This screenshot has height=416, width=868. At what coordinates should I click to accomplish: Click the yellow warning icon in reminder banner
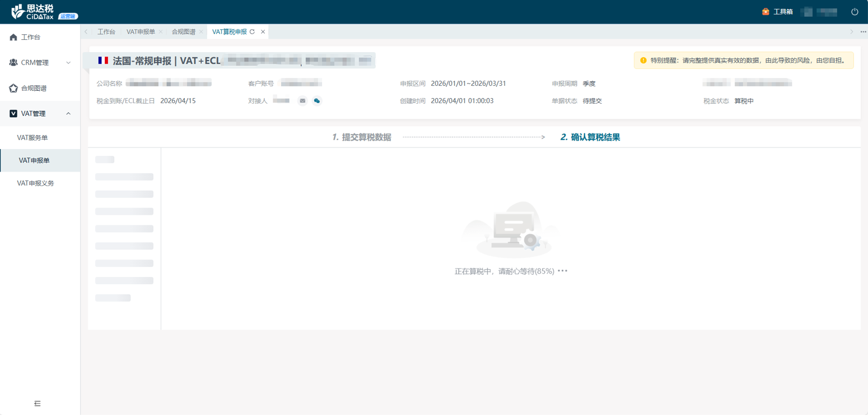pos(643,61)
